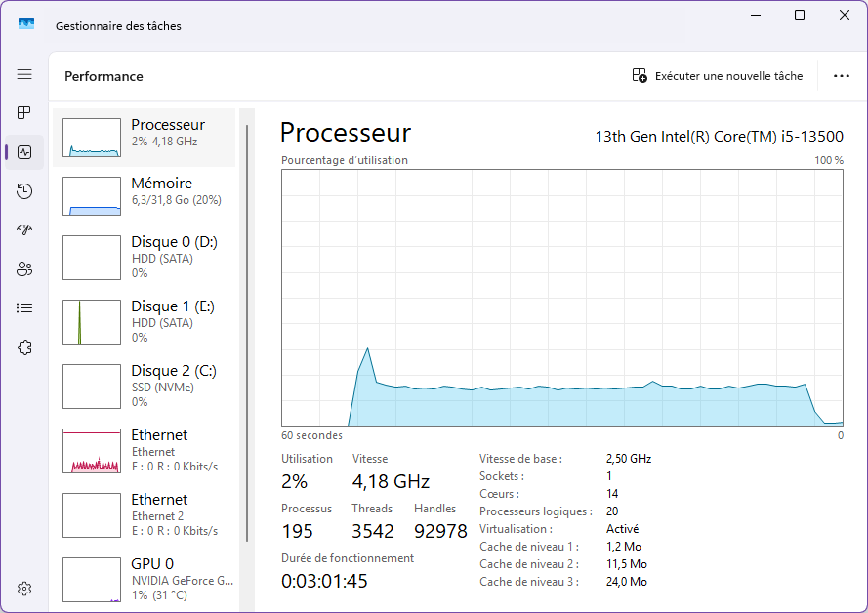Image resolution: width=868 pixels, height=613 pixels.
Task: Open the App history icon
Action: point(24,191)
